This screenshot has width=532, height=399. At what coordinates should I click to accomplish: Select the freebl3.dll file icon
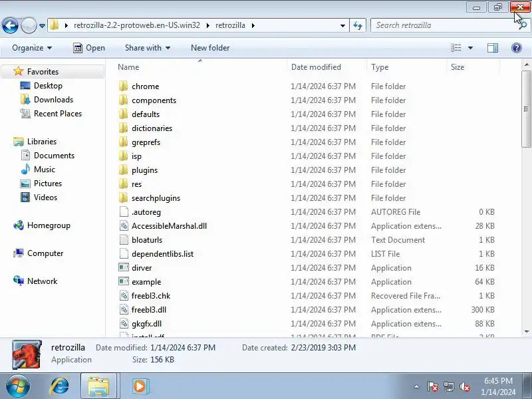point(124,309)
